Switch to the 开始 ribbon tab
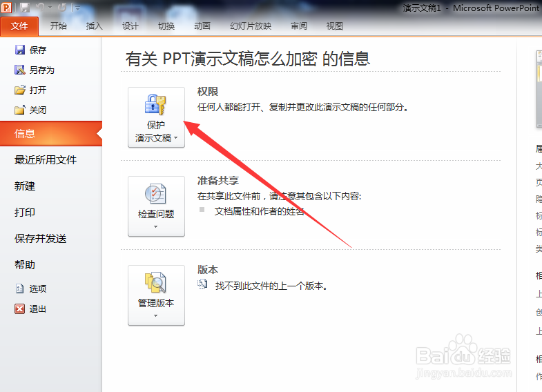Image resolution: width=542 pixels, height=392 pixels. pyautogui.click(x=59, y=26)
